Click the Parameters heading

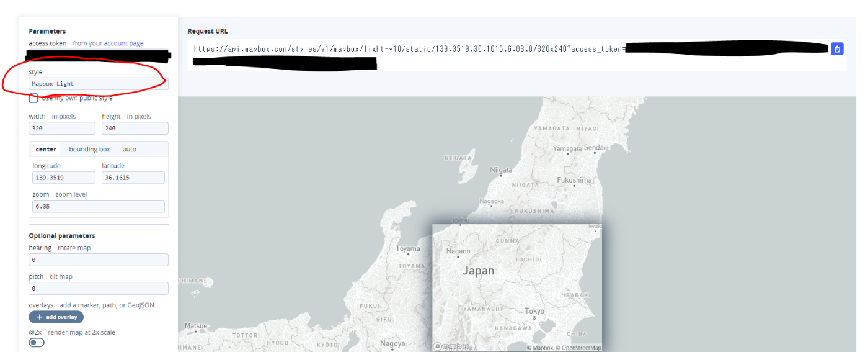click(47, 31)
